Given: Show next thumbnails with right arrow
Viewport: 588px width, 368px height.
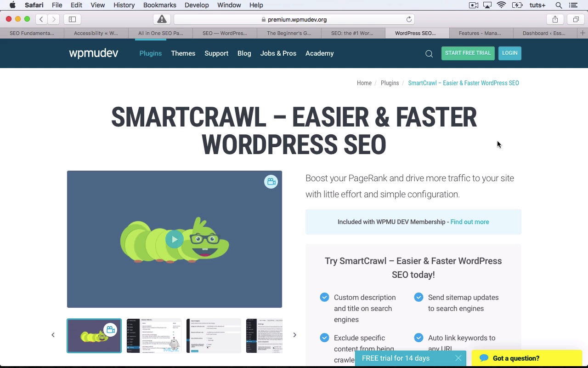Looking at the screenshot, I should (294, 335).
